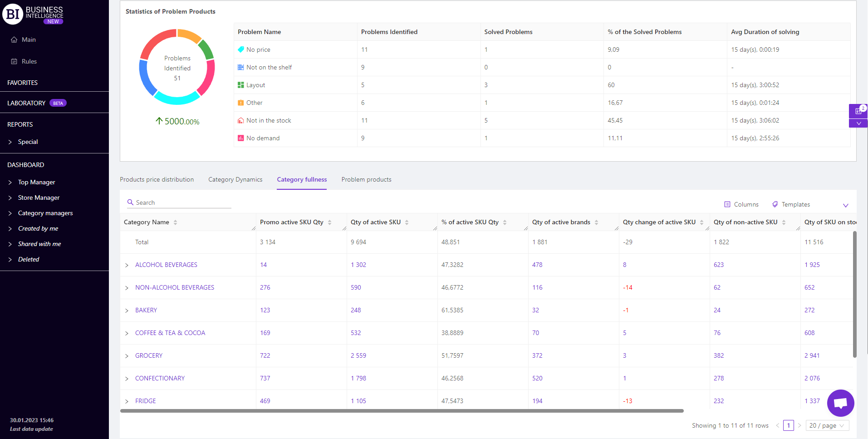
Task: Type in the Search input field
Action: [x=182, y=203]
